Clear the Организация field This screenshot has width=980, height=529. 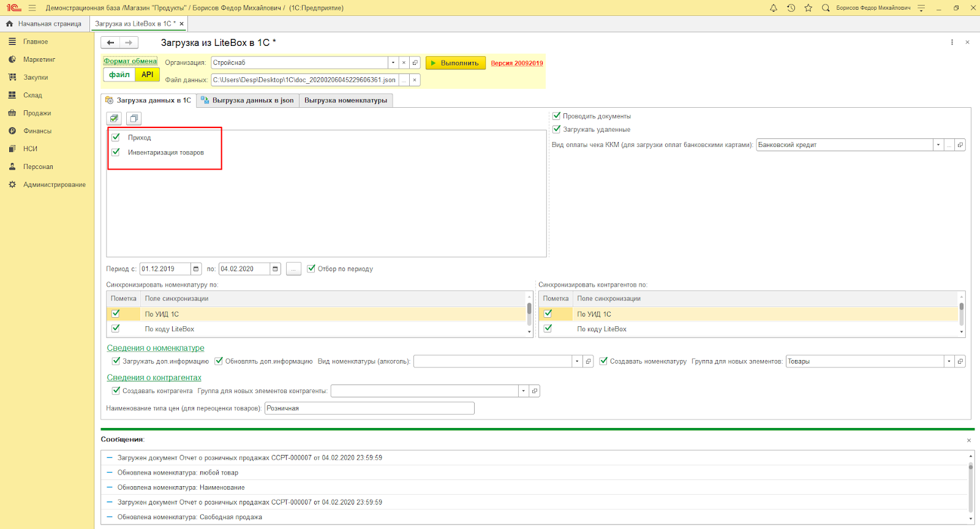[x=404, y=62]
